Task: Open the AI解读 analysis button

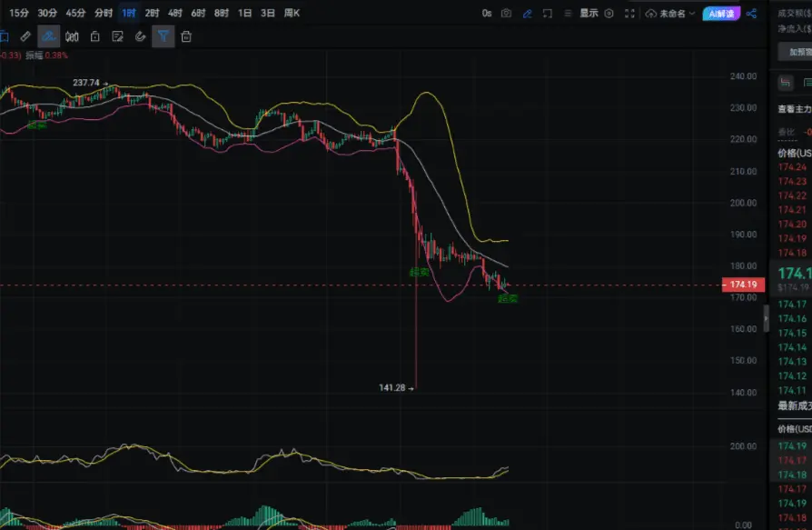Action: 721,14
